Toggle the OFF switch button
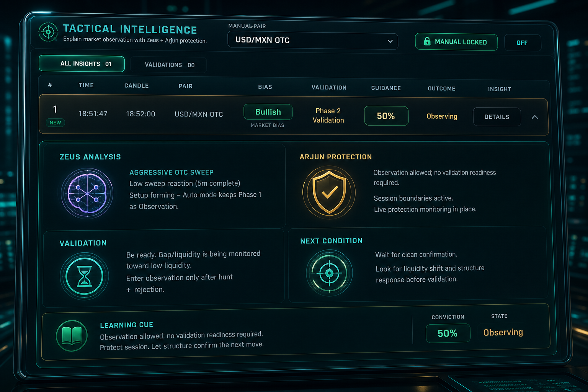This screenshot has height=392, width=588. 523,43
